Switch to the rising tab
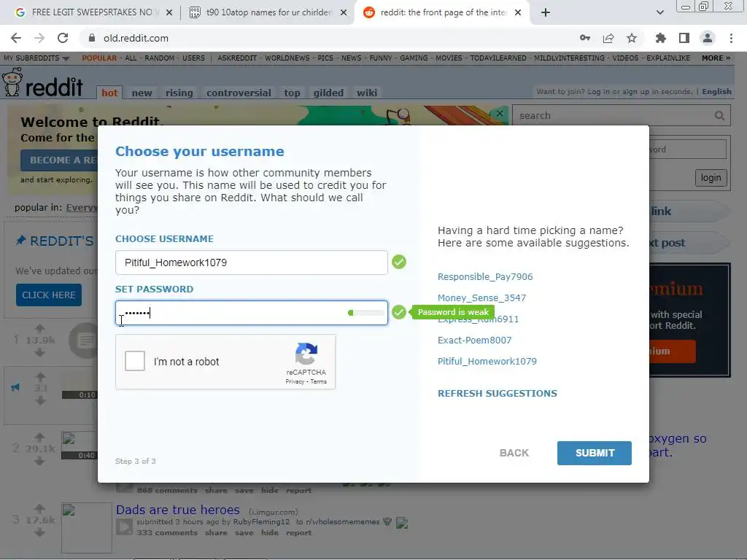The width and height of the screenshot is (747, 560). [179, 93]
